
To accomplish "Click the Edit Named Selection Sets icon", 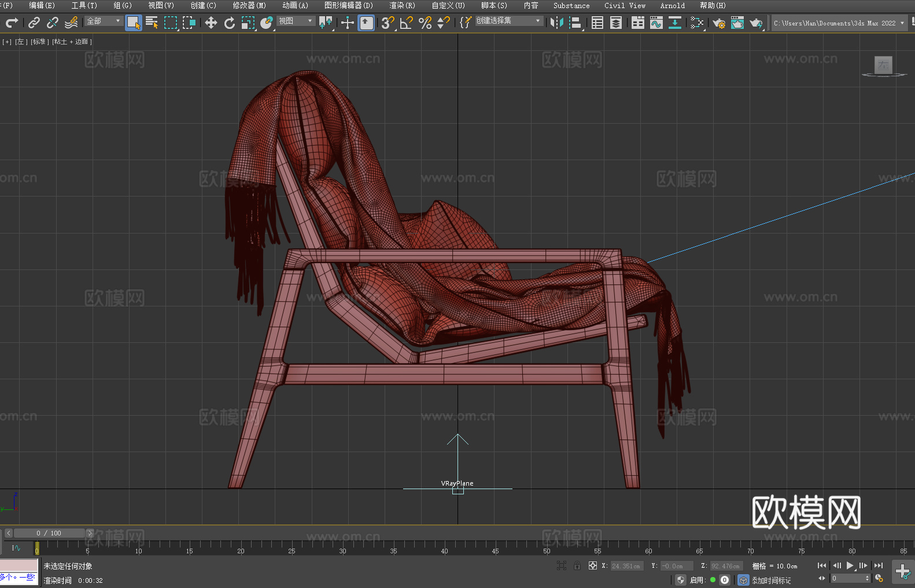I will click(466, 23).
